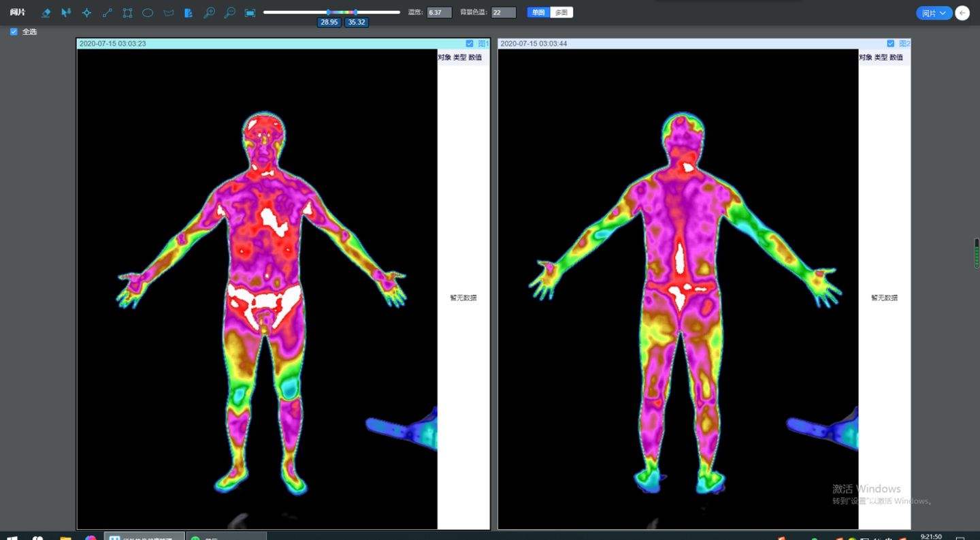Click the zoom in magnifier icon
This screenshot has height=540, width=980.
point(209,13)
